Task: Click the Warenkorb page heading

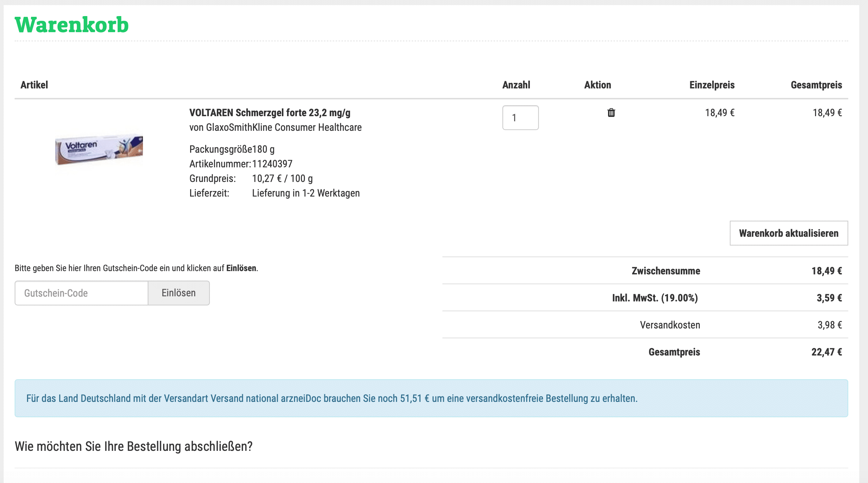Action: pyautogui.click(x=72, y=25)
